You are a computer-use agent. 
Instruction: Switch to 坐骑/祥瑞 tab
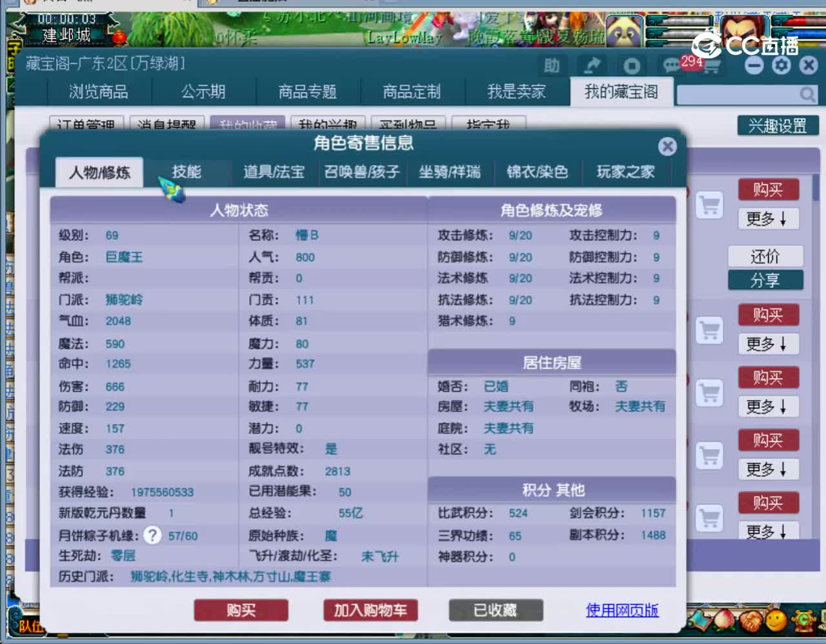pyautogui.click(x=450, y=172)
